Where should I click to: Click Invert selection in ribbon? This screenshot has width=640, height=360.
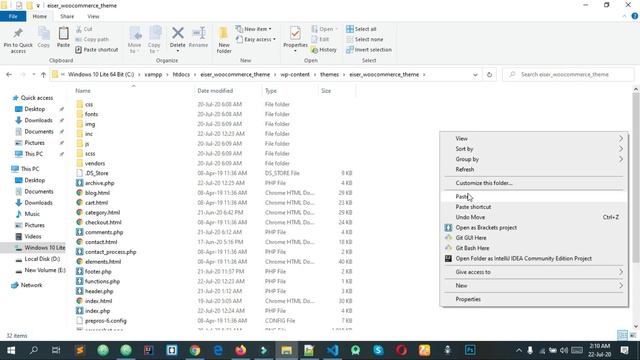pyautogui.click(x=369, y=49)
